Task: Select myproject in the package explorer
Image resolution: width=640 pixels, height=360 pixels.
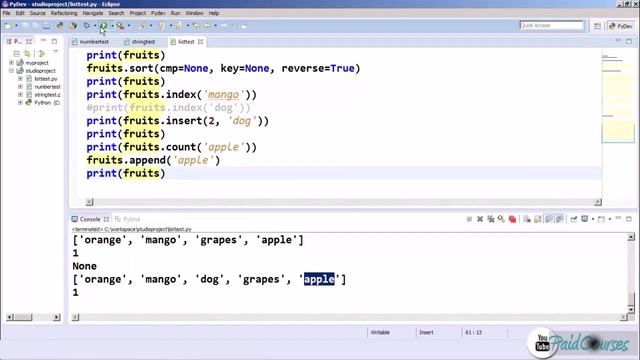Action: pyautogui.click(x=37, y=62)
